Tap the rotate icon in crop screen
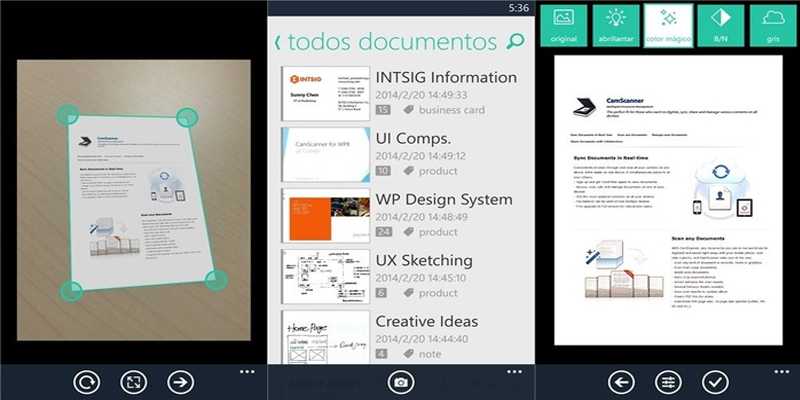Image resolution: width=800 pixels, height=400 pixels. coord(86,382)
